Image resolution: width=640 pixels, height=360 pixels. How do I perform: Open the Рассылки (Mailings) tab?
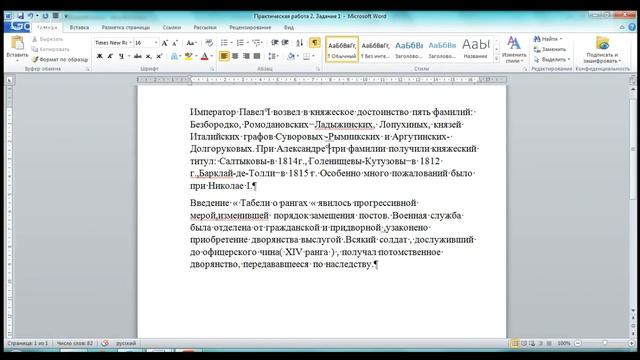pos(205,27)
